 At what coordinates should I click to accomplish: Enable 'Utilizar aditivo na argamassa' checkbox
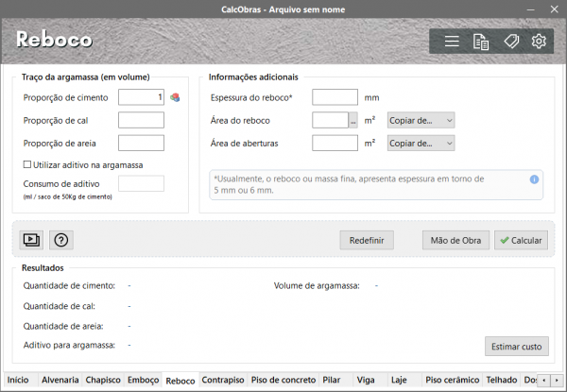tap(27, 165)
